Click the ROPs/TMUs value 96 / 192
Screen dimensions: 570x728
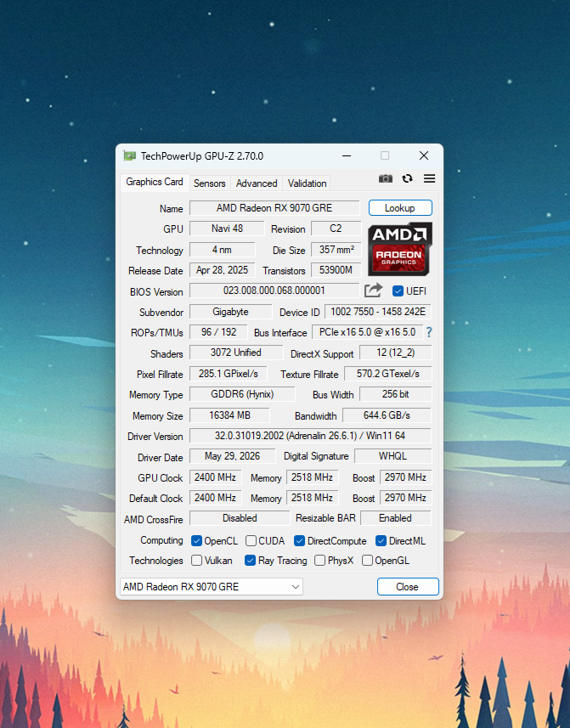click(218, 332)
